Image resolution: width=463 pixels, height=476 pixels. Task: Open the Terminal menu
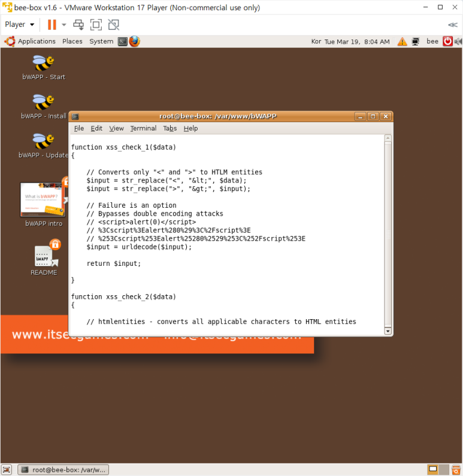(143, 128)
